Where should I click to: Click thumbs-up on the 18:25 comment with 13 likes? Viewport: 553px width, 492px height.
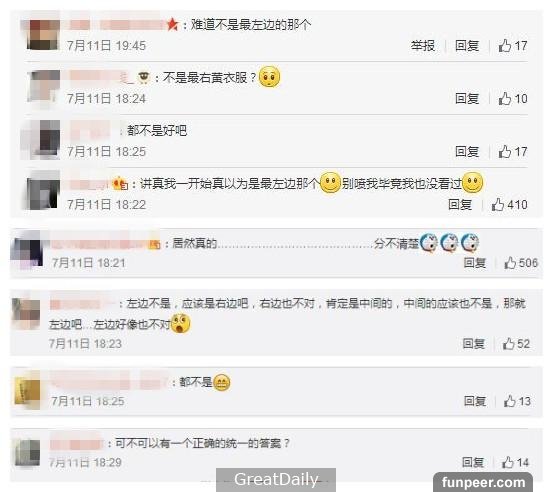click(517, 401)
